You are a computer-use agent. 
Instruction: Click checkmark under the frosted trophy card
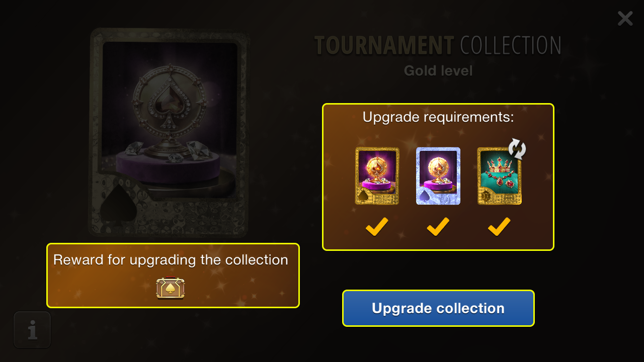pyautogui.click(x=438, y=227)
